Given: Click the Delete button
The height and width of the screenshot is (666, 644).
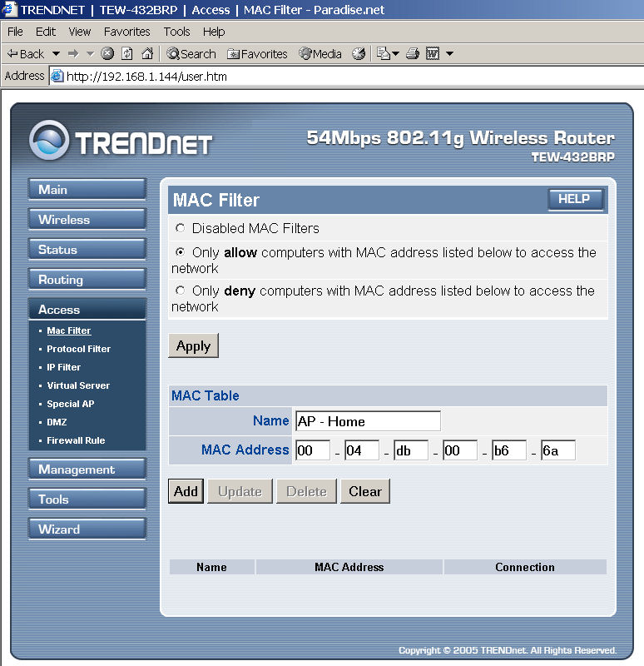Looking at the screenshot, I should (x=306, y=491).
